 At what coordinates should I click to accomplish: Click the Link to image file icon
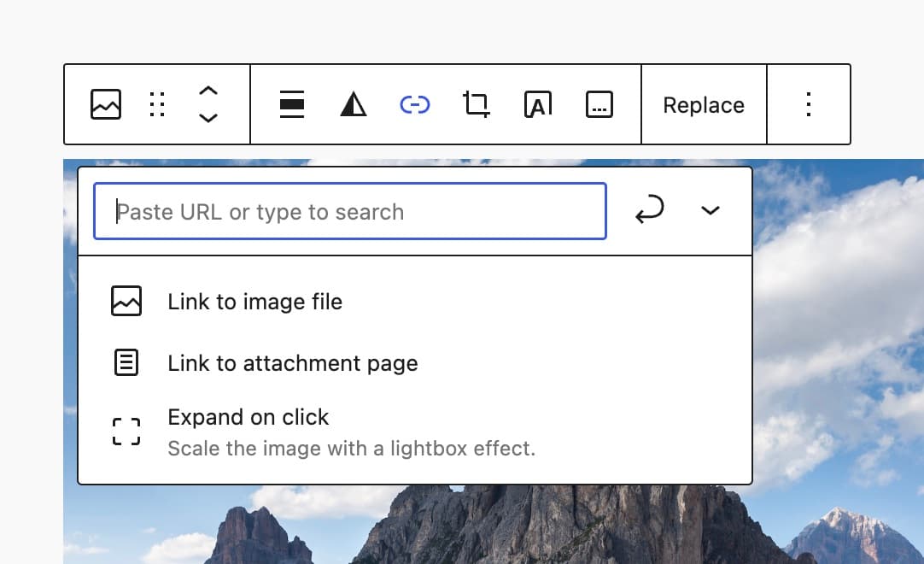pyautogui.click(x=126, y=301)
